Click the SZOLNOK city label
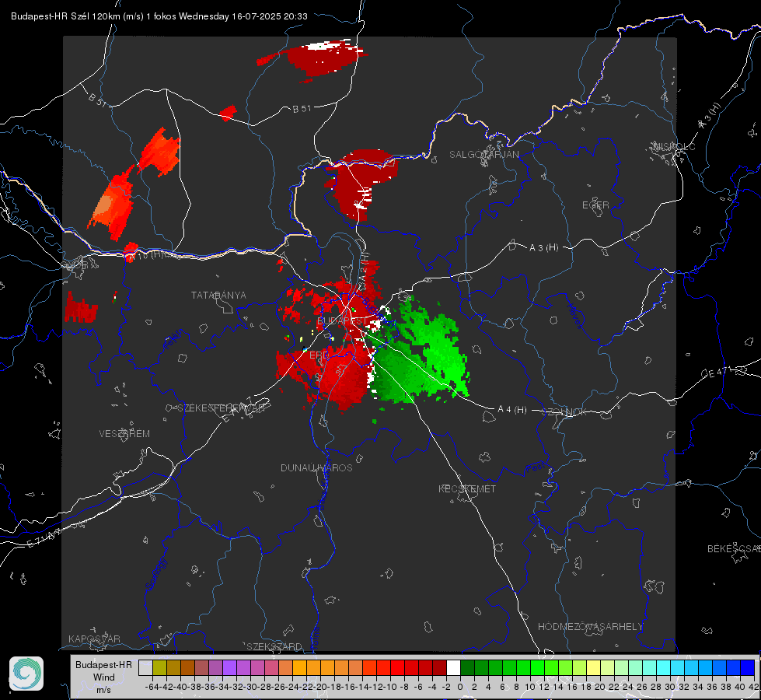Screen dimensions: 761x700 pyautogui.click(x=564, y=412)
